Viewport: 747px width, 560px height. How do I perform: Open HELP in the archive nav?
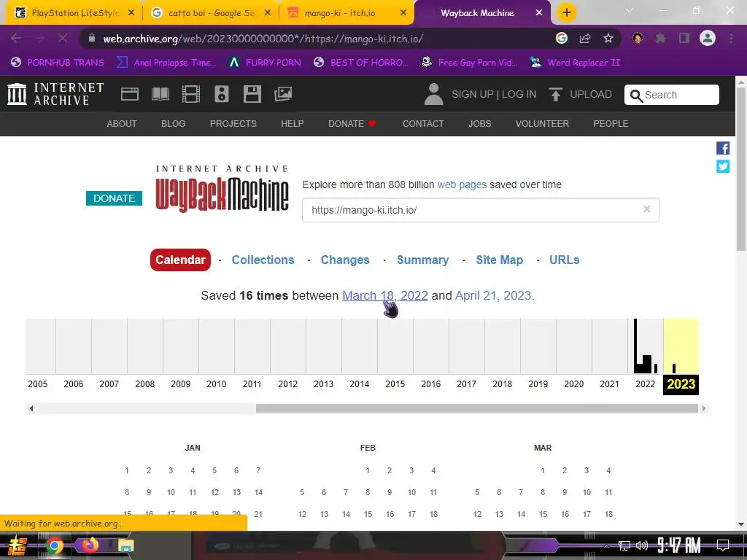point(292,124)
